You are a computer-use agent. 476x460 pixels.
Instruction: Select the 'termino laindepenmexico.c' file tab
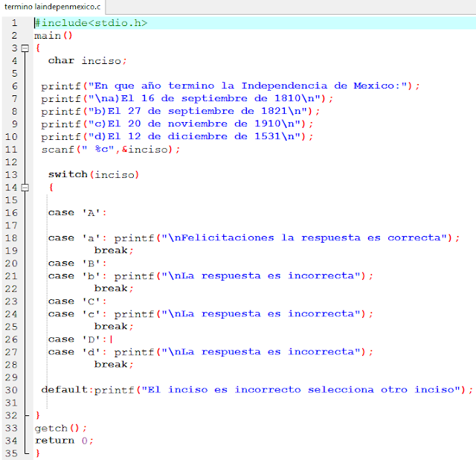pos(53,7)
